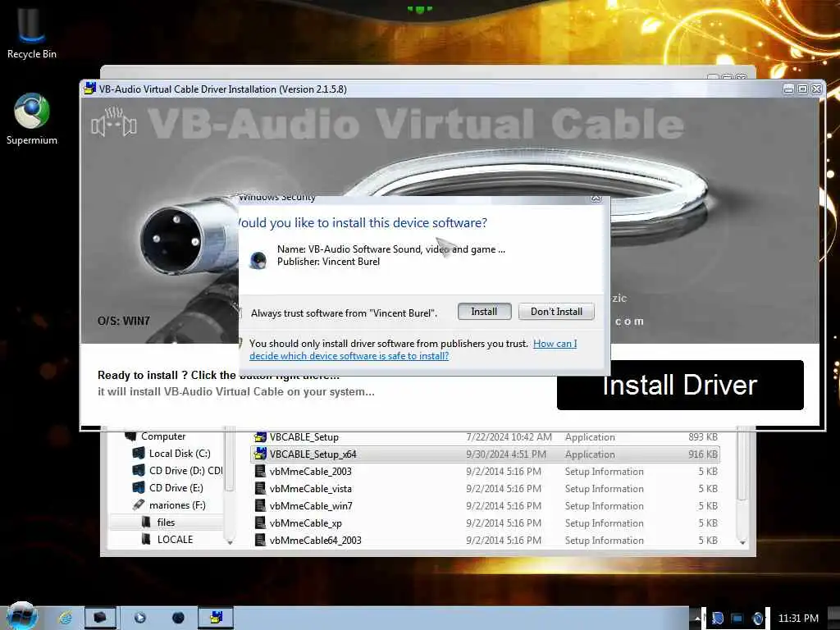Click the VBCABLE_Setup application icon

click(x=260, y=437)
